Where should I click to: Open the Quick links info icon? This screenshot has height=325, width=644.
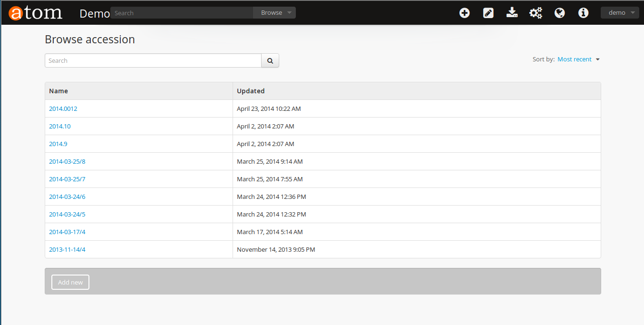(x=583, y=13)
